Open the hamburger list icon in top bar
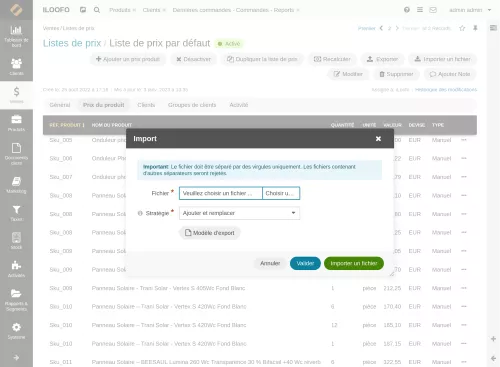 coord(420,10)
